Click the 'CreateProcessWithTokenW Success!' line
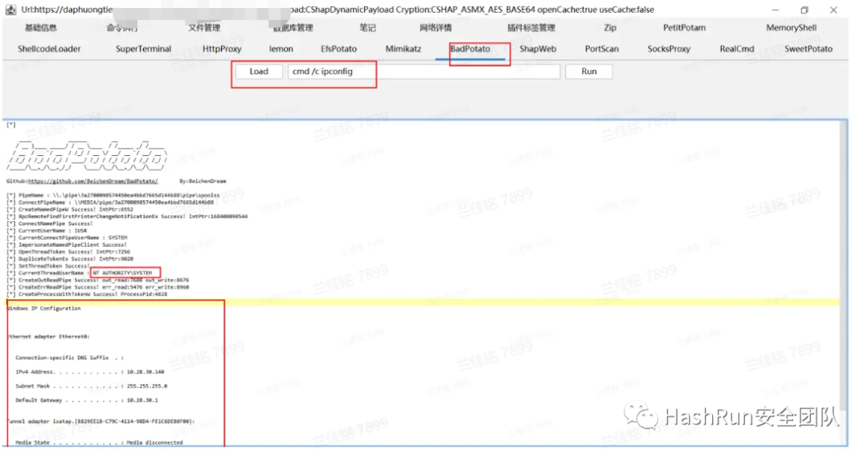This screenshot has height=455, width=868. (x=86, y=294)
